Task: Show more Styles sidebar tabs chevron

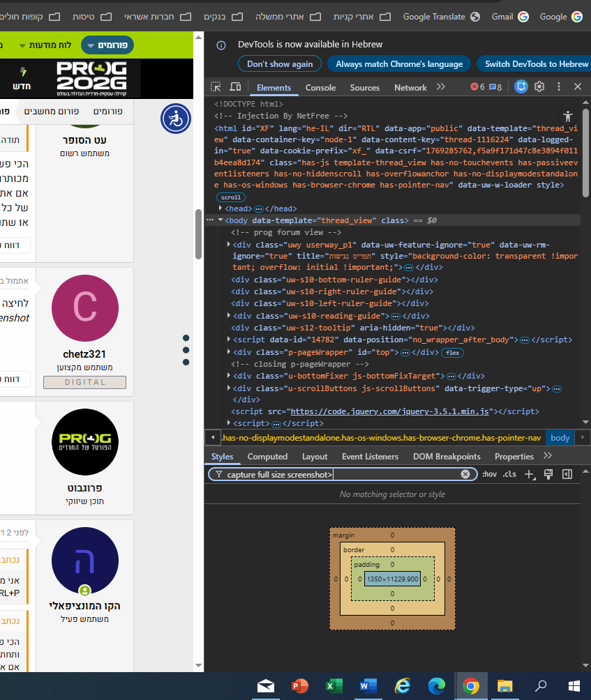Action: point(548,455)
